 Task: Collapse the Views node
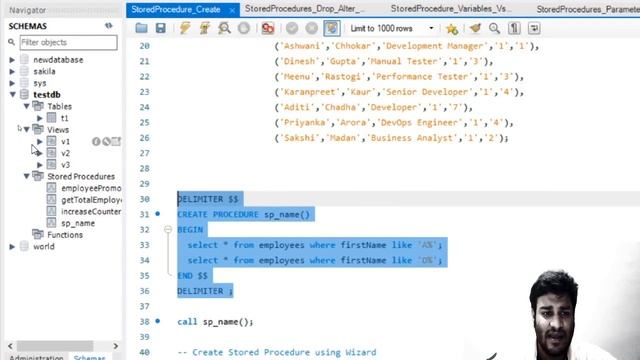coord(27,130)
